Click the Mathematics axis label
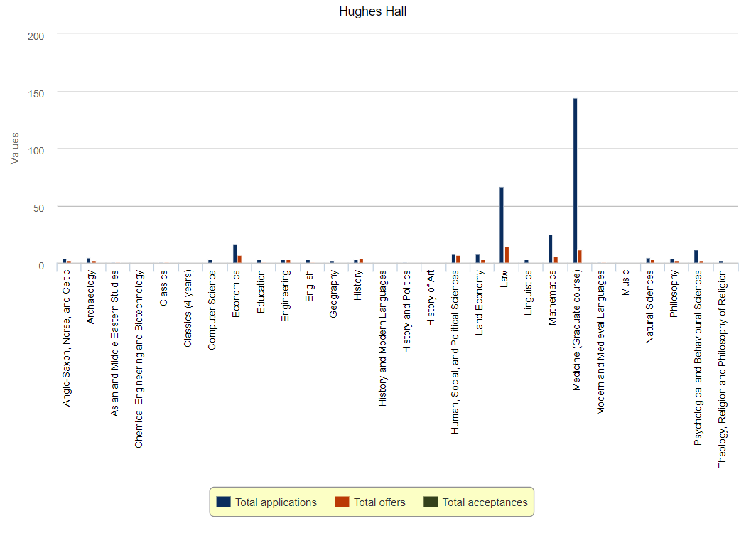 [x=552, y=298]
